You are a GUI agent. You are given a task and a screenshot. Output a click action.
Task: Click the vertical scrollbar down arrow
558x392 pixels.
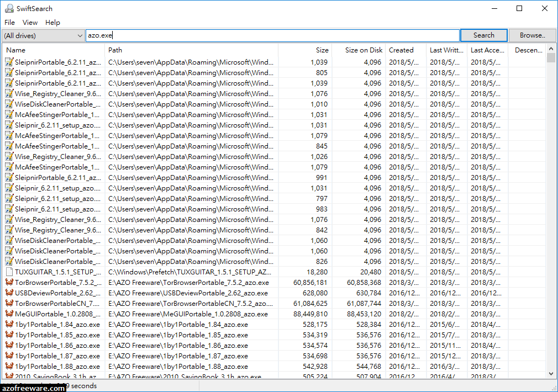pyautogui.click(x=551, y=373)
